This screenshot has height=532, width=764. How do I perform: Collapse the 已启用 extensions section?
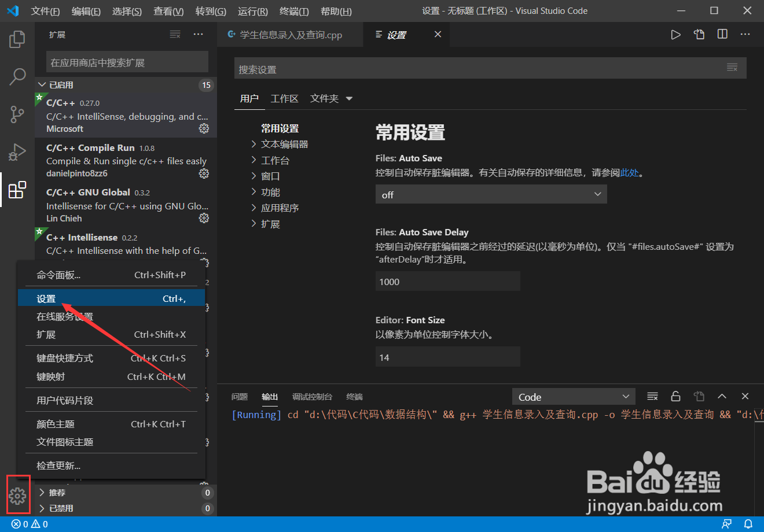click(126, 85)
